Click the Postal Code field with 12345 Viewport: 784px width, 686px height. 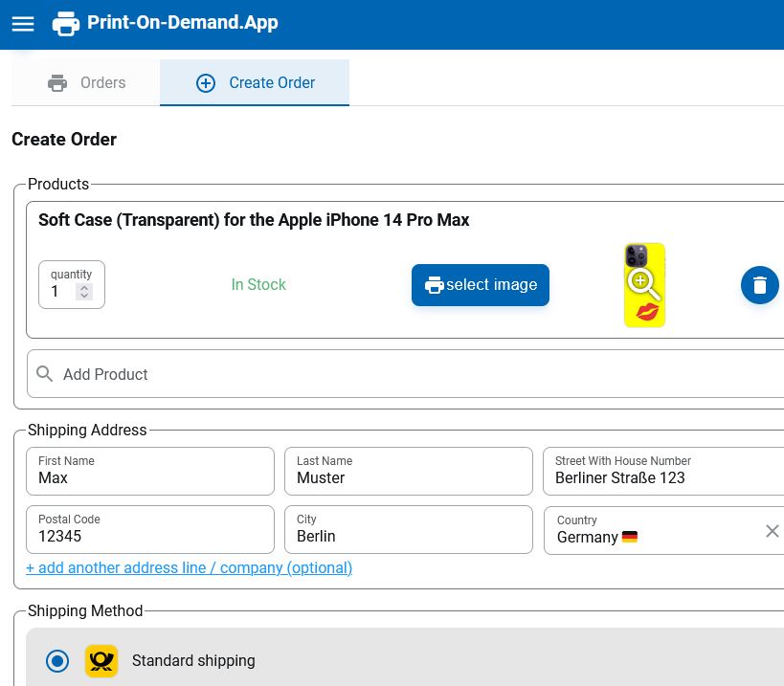149,530
